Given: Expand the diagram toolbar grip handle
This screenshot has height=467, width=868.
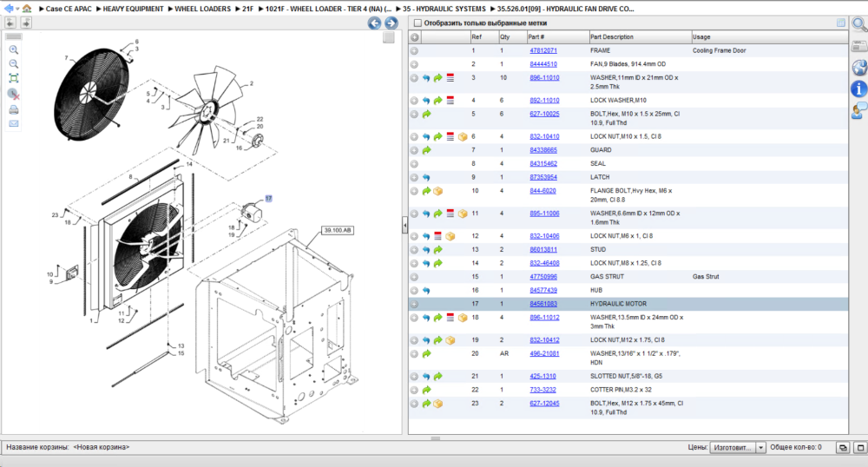Looking at the screenshot, I should point(14,37).
